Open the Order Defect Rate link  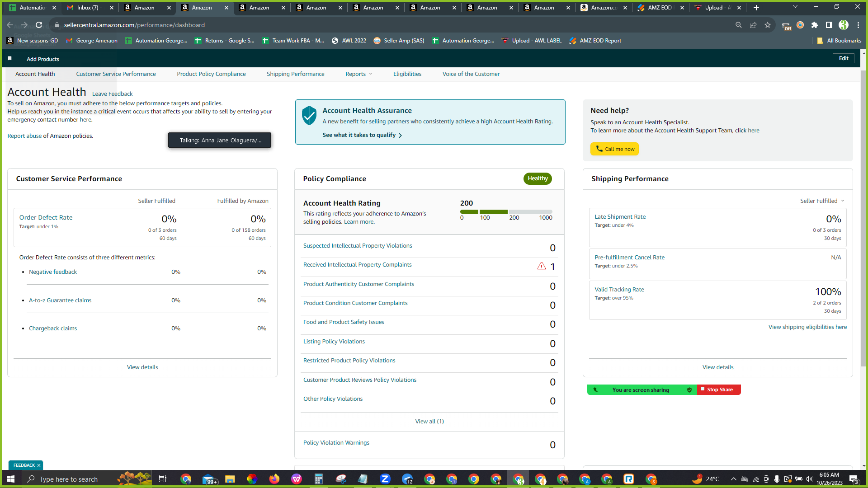(x=46, y=217)
